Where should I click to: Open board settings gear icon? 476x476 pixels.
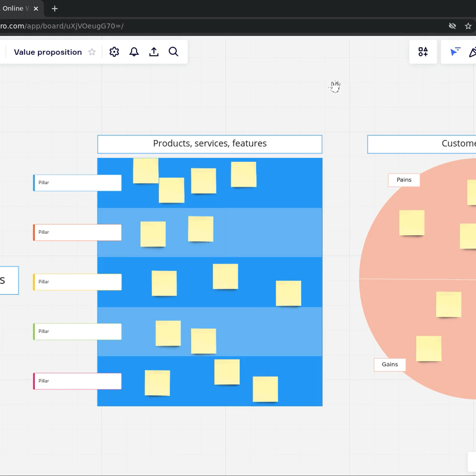click(x=114, y=52)
